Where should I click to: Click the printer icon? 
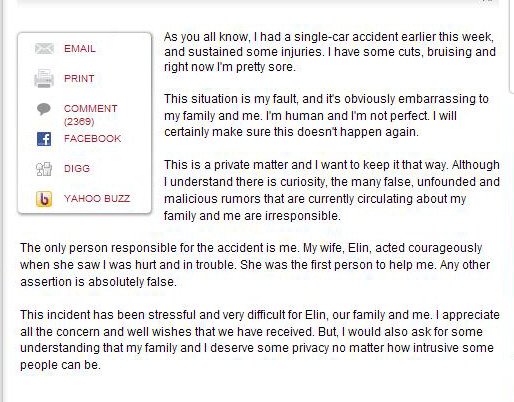tap(44, 79)
